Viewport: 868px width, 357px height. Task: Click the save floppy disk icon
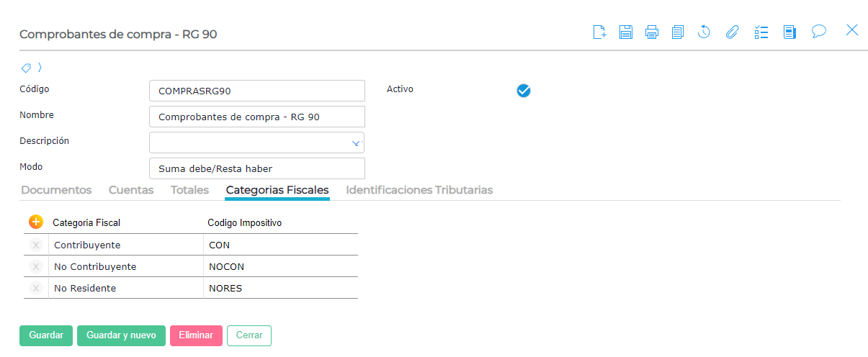[x=625, y=32]
